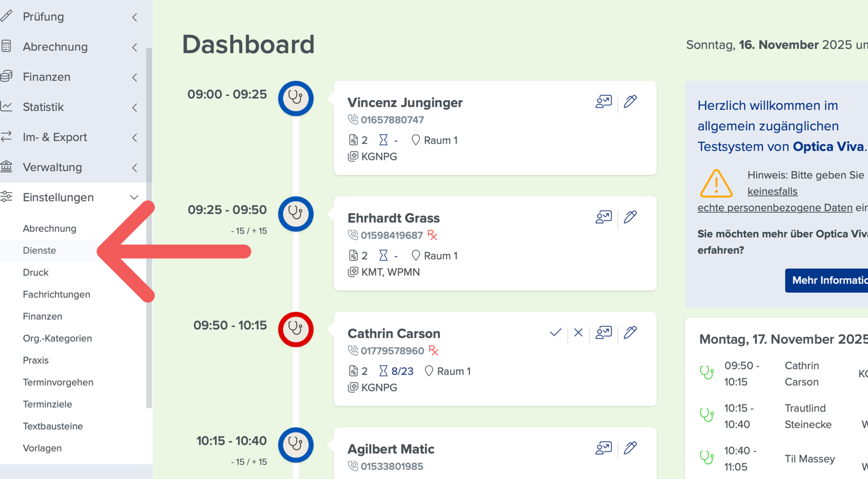Select Terminvorgehen in settings submenu
The width and height of the screenshot is (868, 479).
pos(58,382)
